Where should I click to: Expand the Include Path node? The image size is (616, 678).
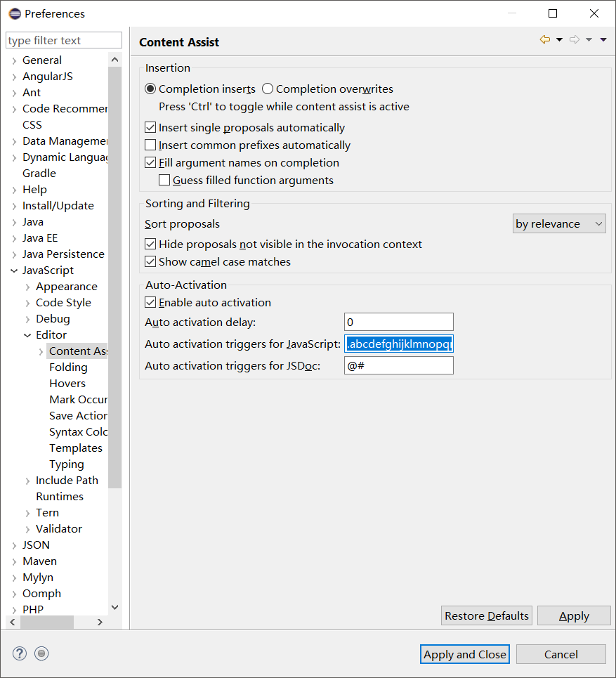tap(27, 481)
